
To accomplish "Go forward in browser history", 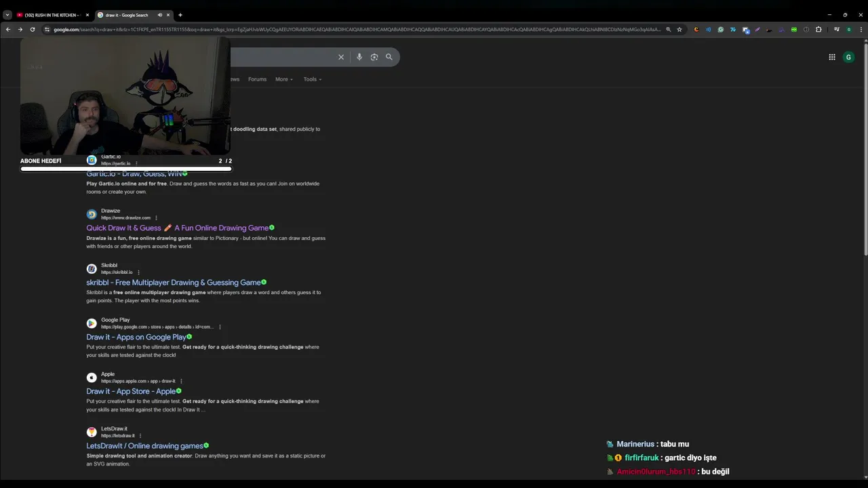I will click(x=20, y=29).
